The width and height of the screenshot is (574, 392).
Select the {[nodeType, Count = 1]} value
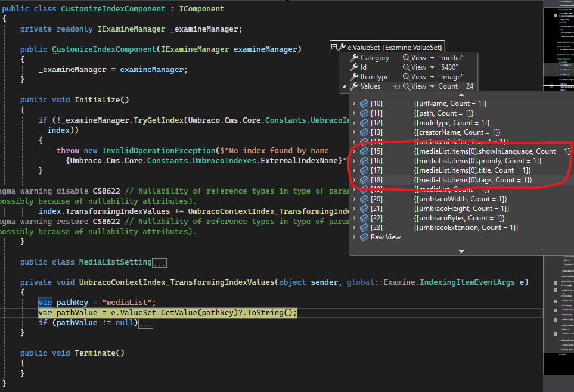tap(452, 123)
